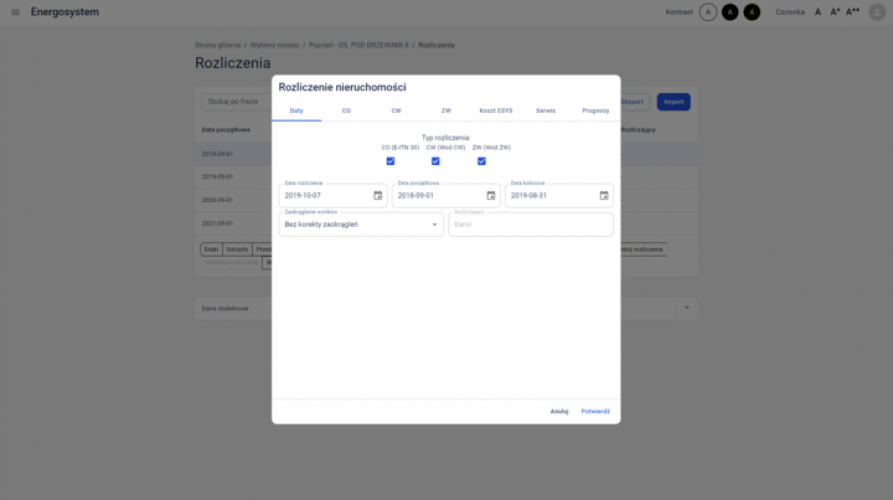Click the Data początkowa date field
The height and width of the screenshot is (500, 893).
pyautogui.click(x=446, y=195)
